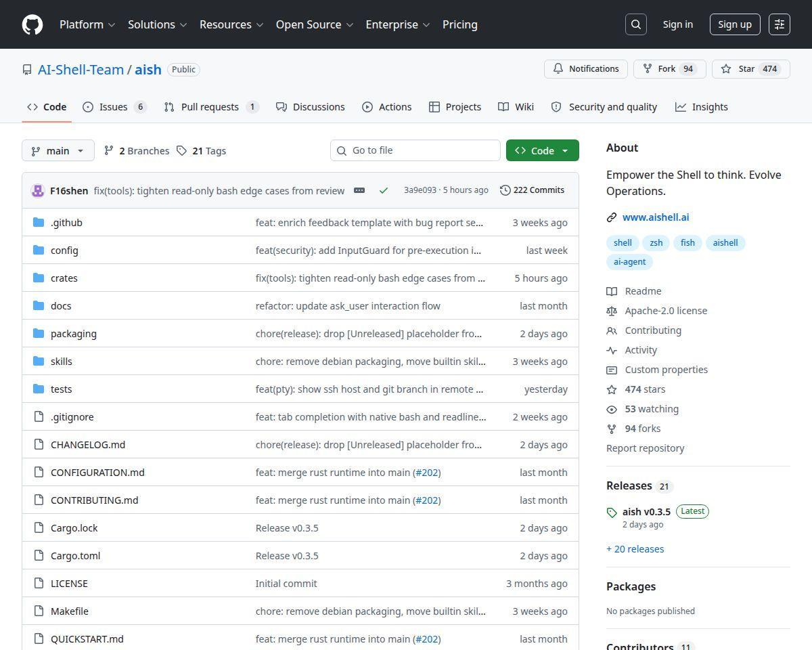Click the file icon beside LICENSE
The width and height of the screenshot is (812, 650).
coord(39,583)
